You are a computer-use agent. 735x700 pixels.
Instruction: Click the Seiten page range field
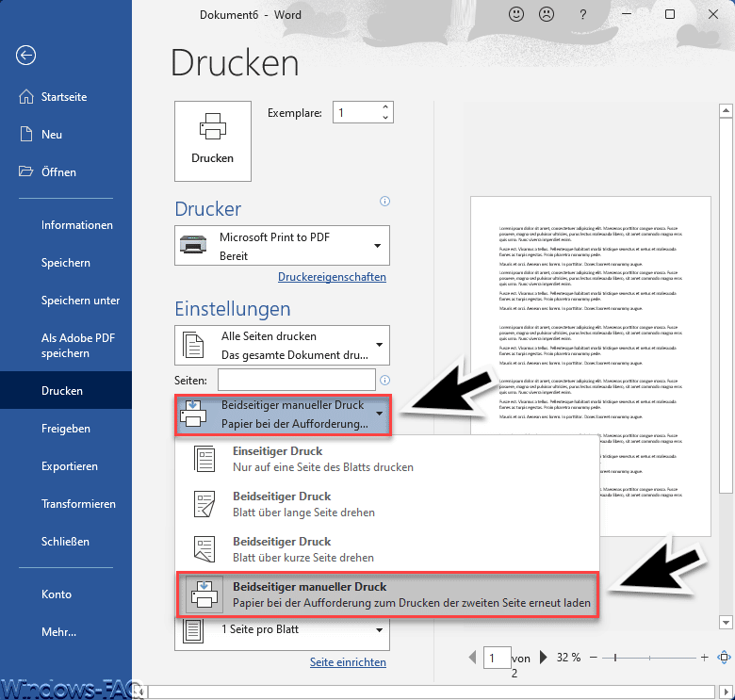point(297,380)
